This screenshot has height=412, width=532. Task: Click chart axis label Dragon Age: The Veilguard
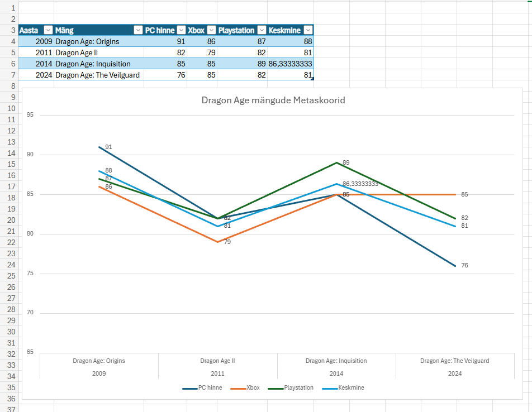(x=455, y=361)
